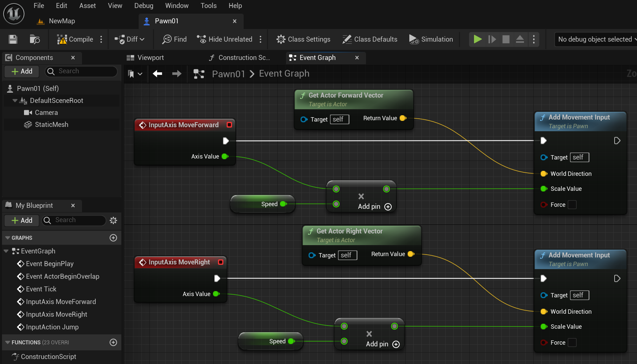Open Class Settings
637x364 pixels.
click(x=303, y=39)
